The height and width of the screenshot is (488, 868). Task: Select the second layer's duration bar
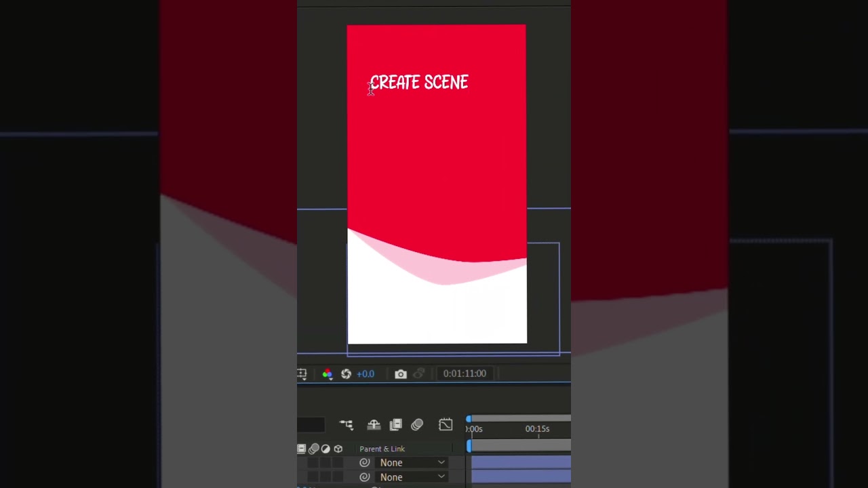pos(521,477)
